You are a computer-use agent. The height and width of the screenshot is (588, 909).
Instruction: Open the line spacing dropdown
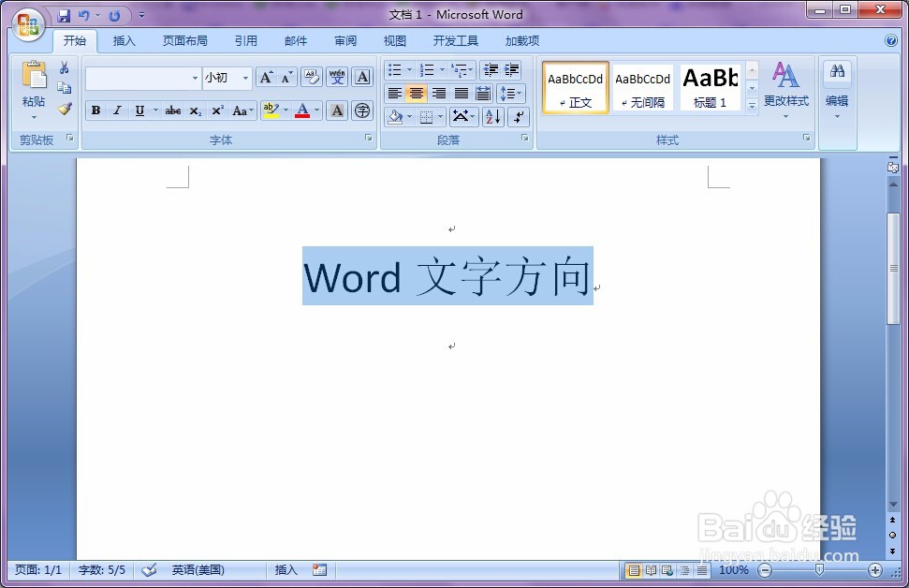511,94
